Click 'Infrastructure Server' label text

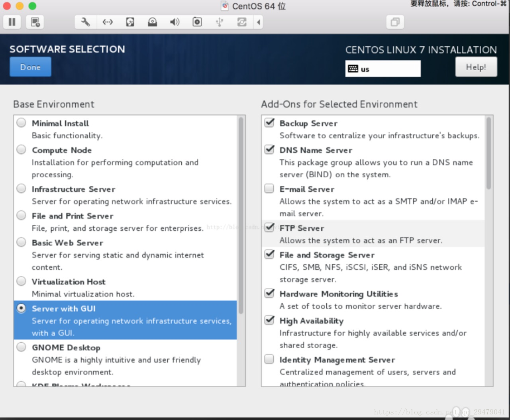pos(73,189)
